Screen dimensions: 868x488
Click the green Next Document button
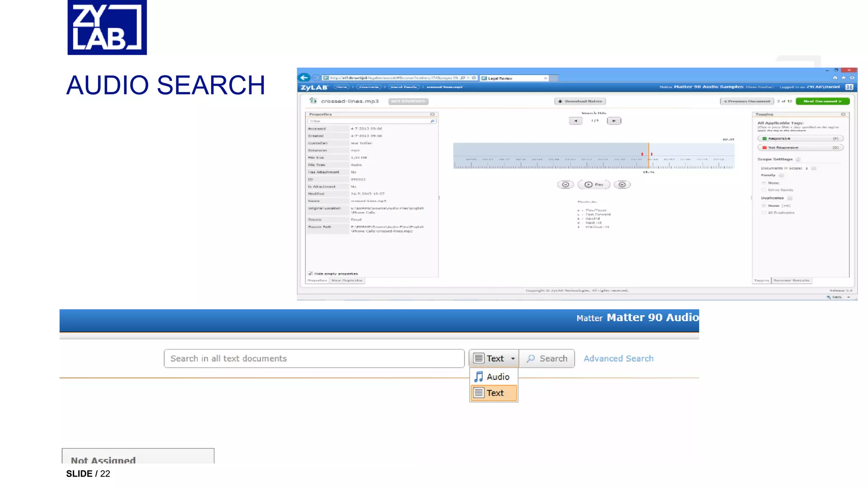[x=823, y=101]
